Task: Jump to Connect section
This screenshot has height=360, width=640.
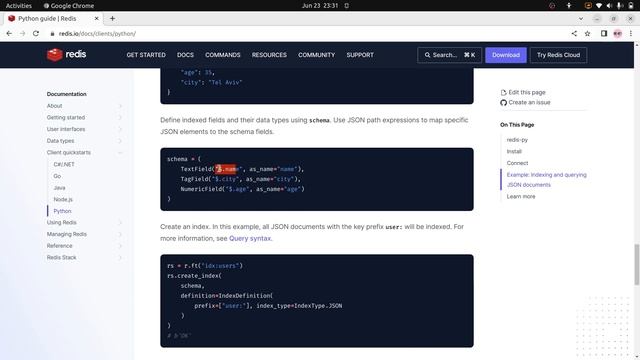Action: point(517,163)
